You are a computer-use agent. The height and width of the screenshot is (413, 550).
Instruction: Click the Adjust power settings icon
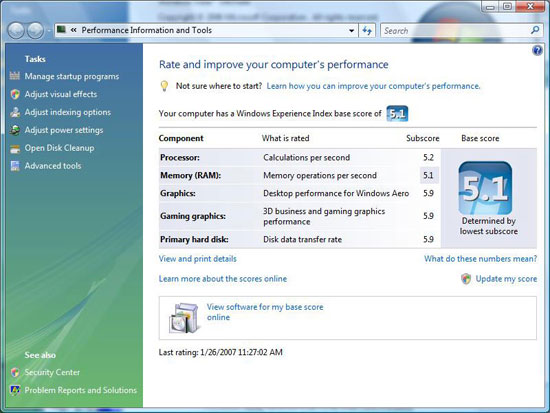(x=15, y=130)
